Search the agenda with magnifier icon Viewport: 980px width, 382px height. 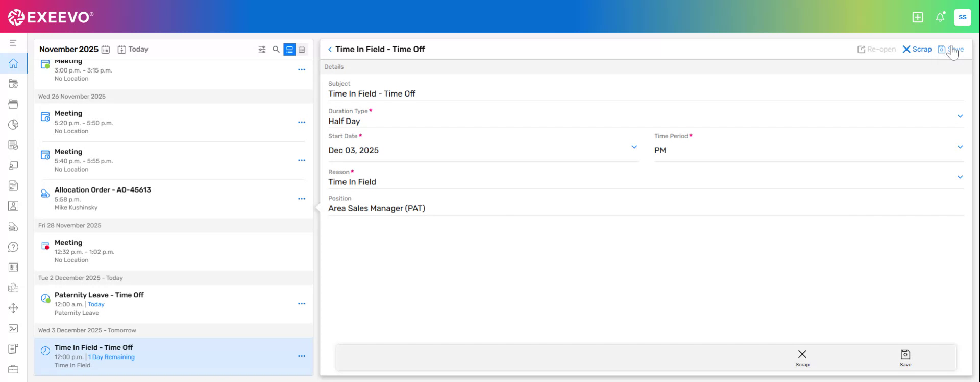click(276, 50)
